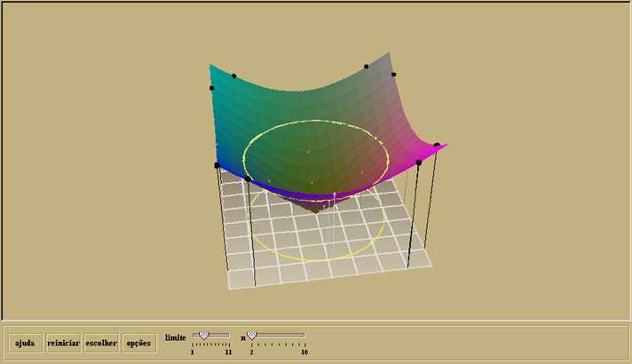
Task: Select the black point on the top edge near the gray corner
Action: point(366,67)
